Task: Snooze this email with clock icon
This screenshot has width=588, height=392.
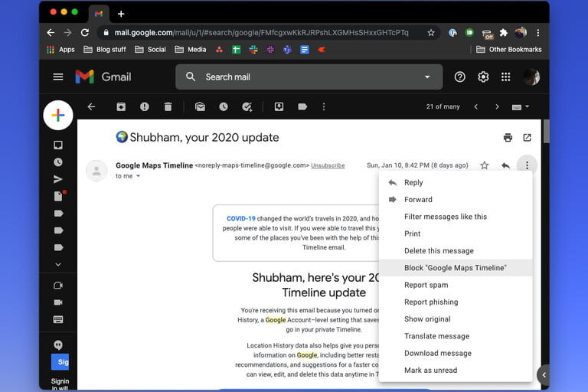Action: pos(224,107)
